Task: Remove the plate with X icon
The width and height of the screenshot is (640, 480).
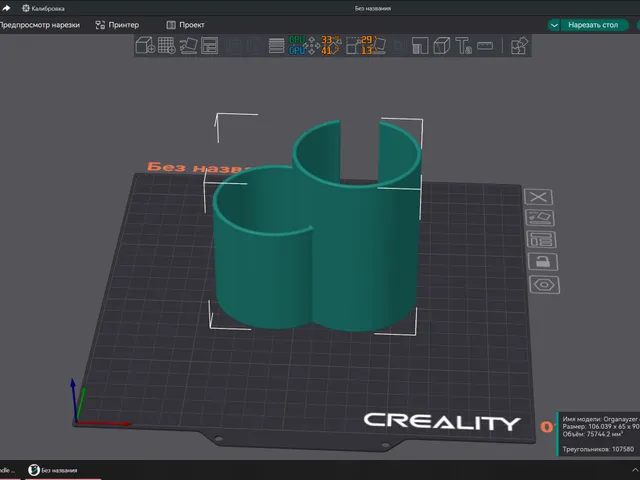Action: point(538,197)
